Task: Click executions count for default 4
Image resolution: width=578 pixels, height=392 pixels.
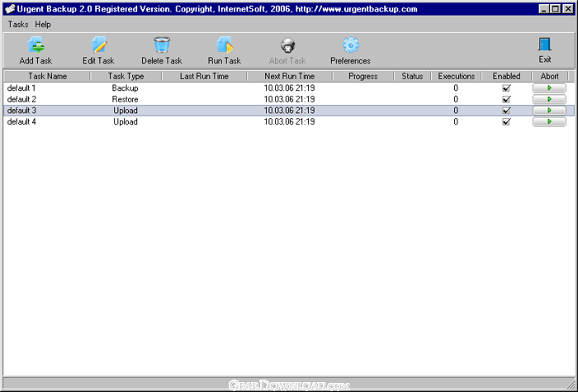Action: pyautogui.click(x=456, y=122)
